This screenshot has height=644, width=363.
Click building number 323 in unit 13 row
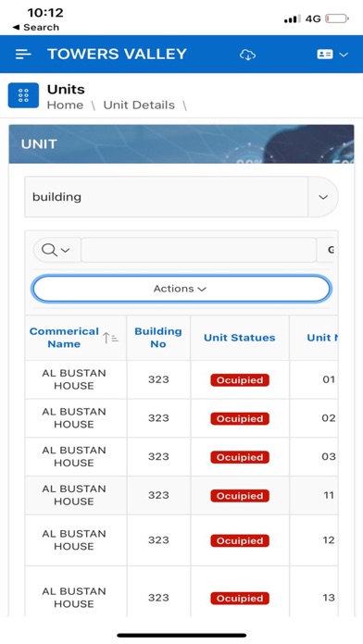point(158,598)
